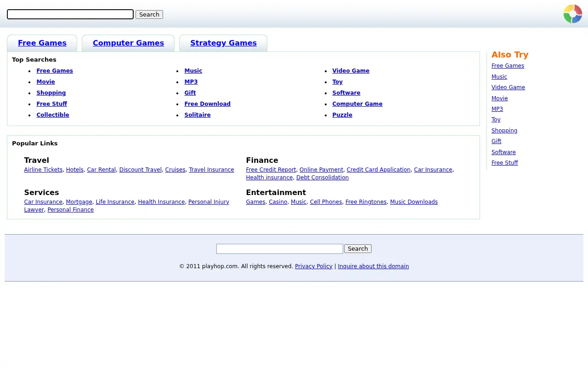
Task: Select the Strategy Games tab
Action: pos(223,43)
